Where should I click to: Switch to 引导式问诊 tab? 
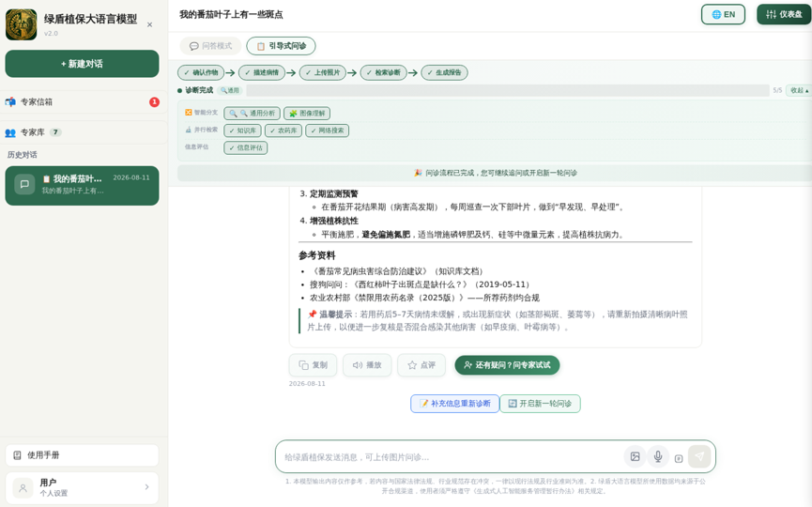pyautogui.click(x=281, y=46)
